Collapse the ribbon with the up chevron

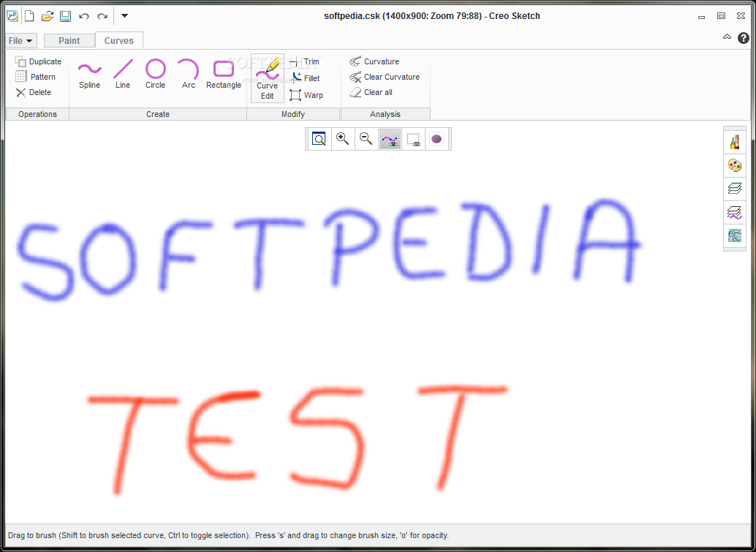click(727, 37)
